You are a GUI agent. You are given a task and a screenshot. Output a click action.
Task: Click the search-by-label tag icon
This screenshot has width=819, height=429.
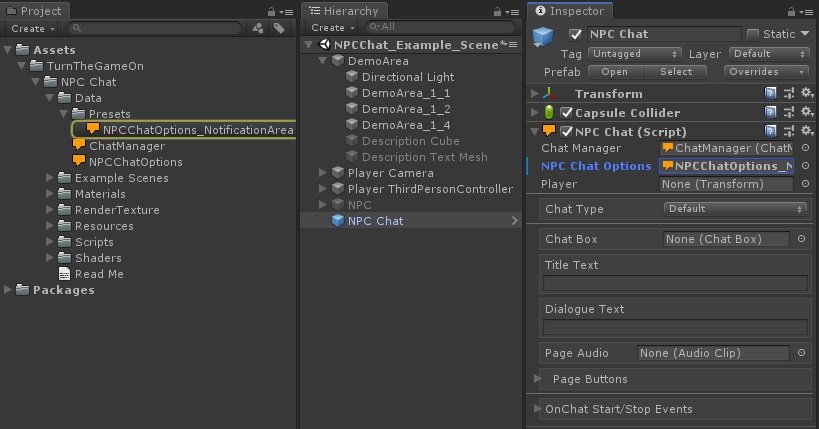coord(279,28)
